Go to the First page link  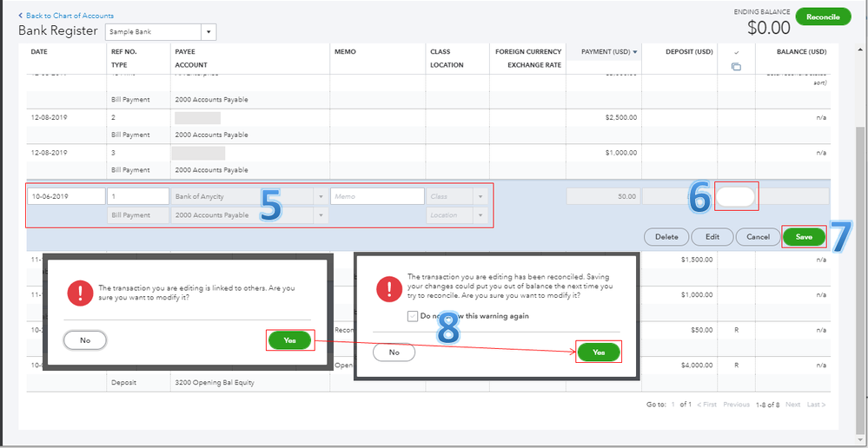[706, 405]
